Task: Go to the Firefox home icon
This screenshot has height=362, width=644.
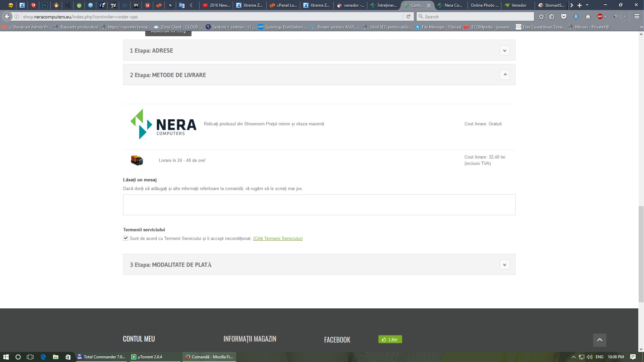Action: click(x=588, y=16)
